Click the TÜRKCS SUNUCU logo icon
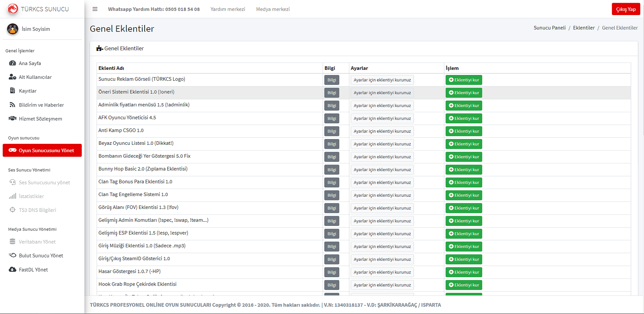Image resolution: width=644 pixels, height=314 pixels. point(13,9)
